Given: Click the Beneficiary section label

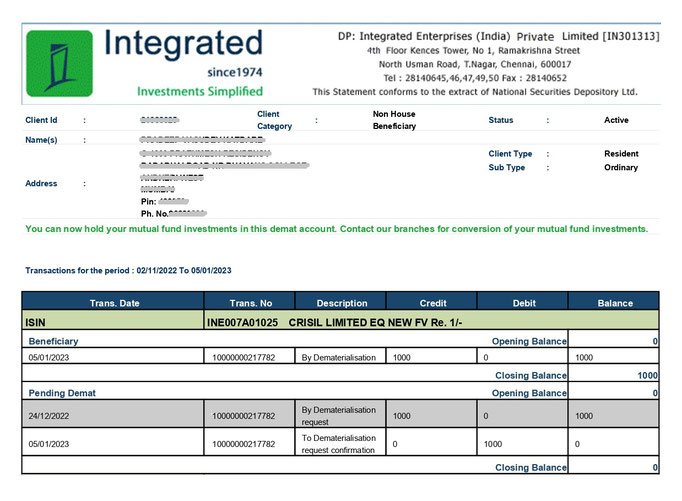Looking at the screenshot, I should 53,341.
